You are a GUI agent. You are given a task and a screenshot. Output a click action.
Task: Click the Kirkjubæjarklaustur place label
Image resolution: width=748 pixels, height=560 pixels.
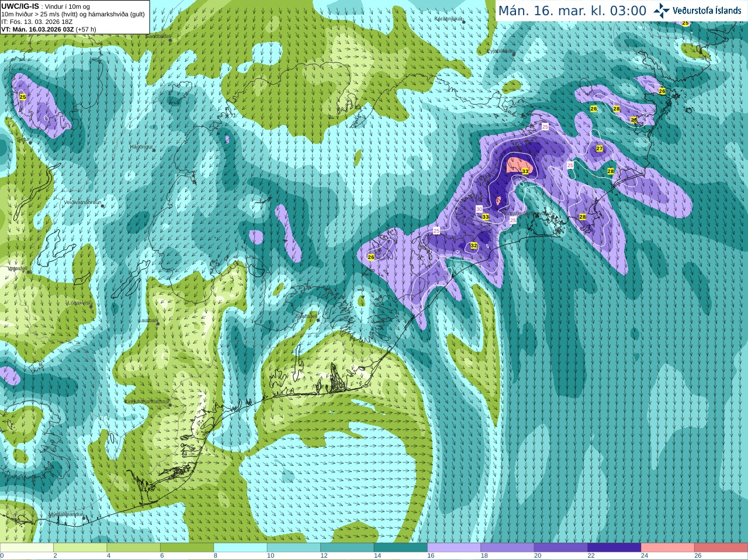pyautogui.click(x=147, y=402)
